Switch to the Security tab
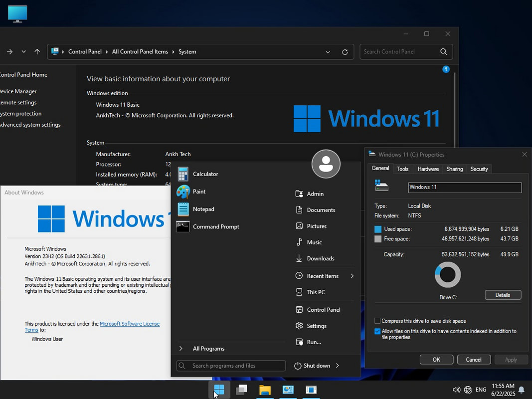The width and height of the screenshot is (532, 399). [479, 169]
